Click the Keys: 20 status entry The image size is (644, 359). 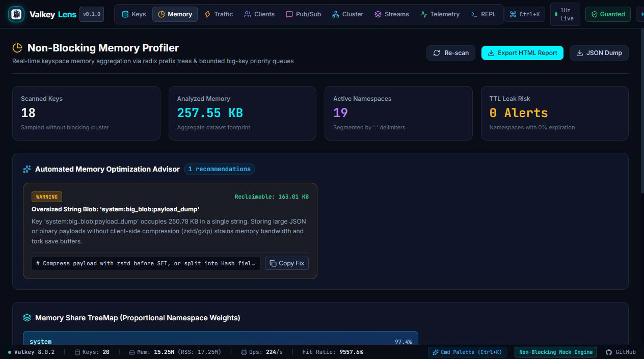[x=92, y=352]
